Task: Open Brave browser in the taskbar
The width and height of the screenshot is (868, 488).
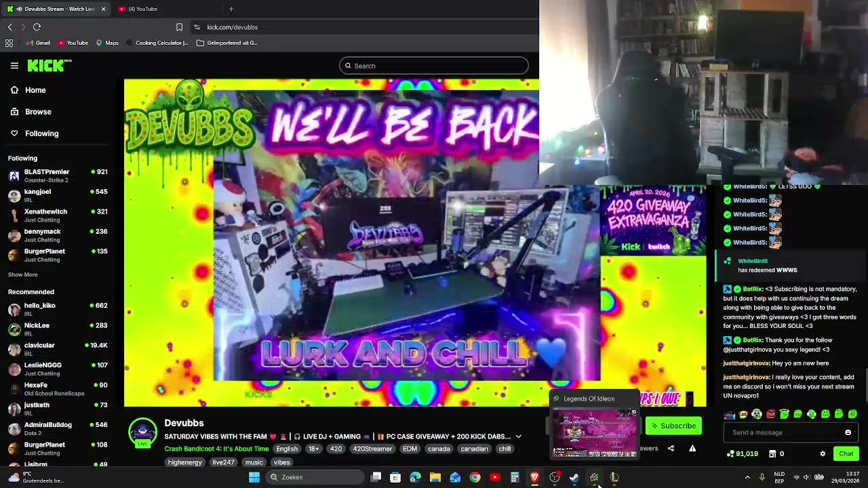Action: point(534,477)
